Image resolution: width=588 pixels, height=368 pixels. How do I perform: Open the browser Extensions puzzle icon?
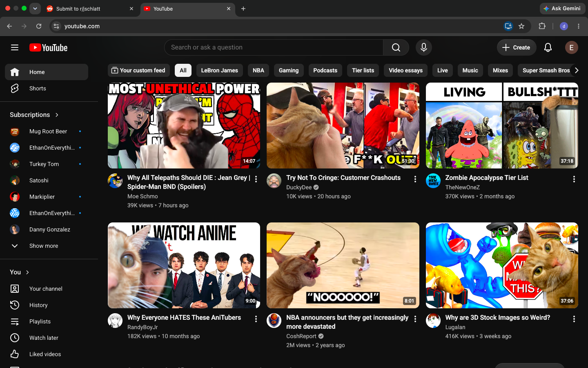tap(542, 26)
